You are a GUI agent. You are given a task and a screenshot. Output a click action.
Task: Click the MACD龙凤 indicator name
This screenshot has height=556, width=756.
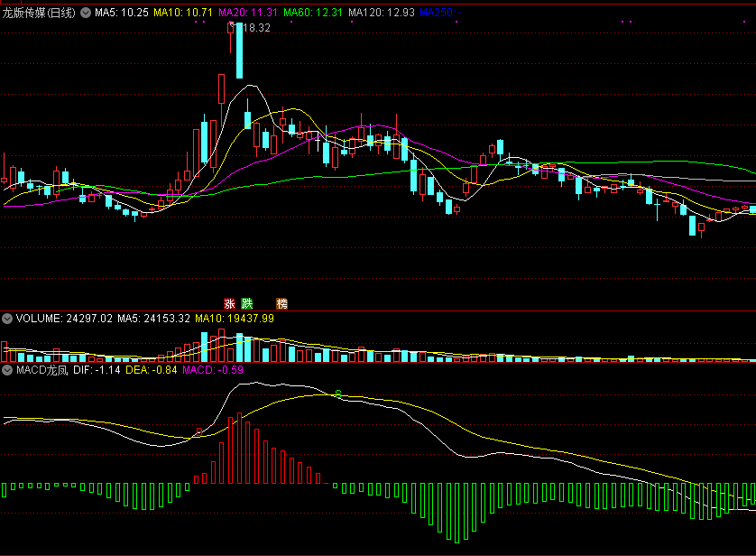coord(42,370)
